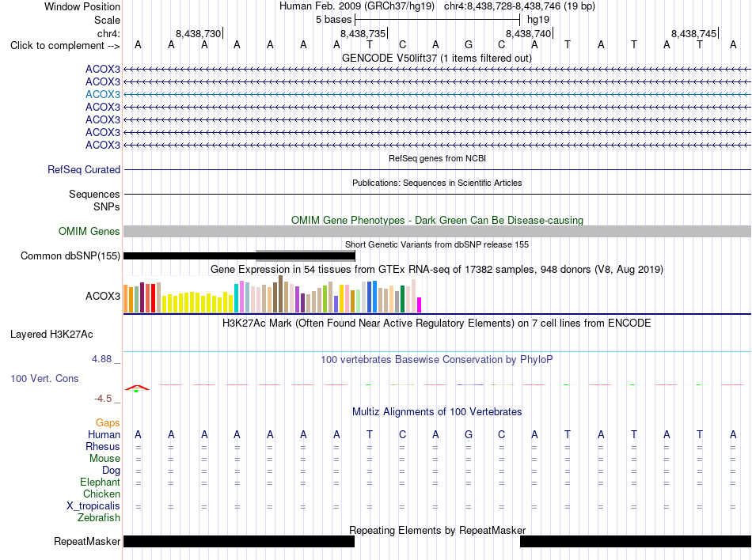Click the 8,438,735 ruler position label

pyautogui.click(x=363, y=33)
